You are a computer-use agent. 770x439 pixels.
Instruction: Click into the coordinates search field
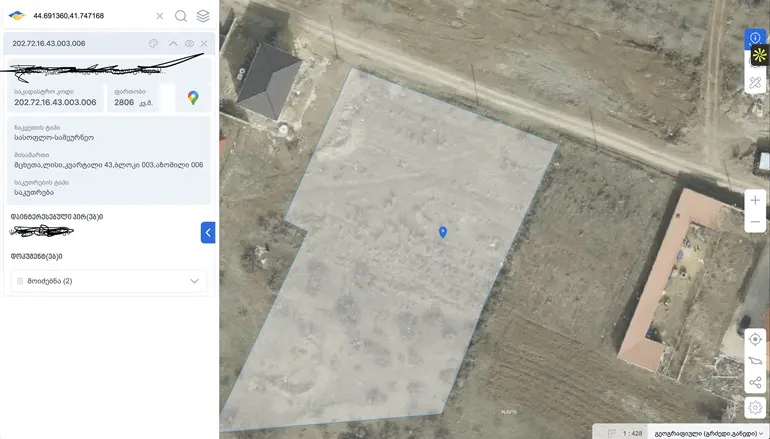click(91, 16)
